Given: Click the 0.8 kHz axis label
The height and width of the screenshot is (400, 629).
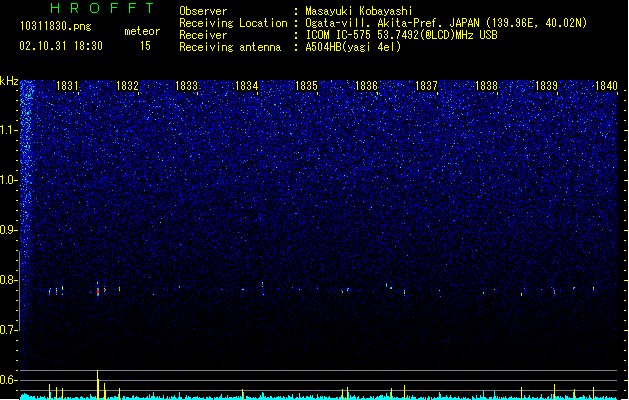Looking at the screenshot, I should [9, 280].
